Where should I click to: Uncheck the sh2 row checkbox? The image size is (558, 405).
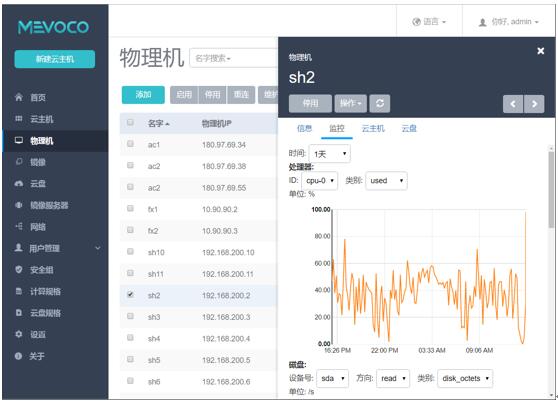tap(130, 295)
